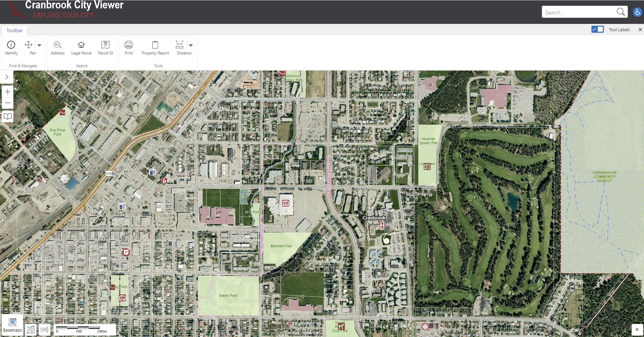Expand the collapsed left side panel
Viewport: 644px width, 337px height.
point(6,77)
